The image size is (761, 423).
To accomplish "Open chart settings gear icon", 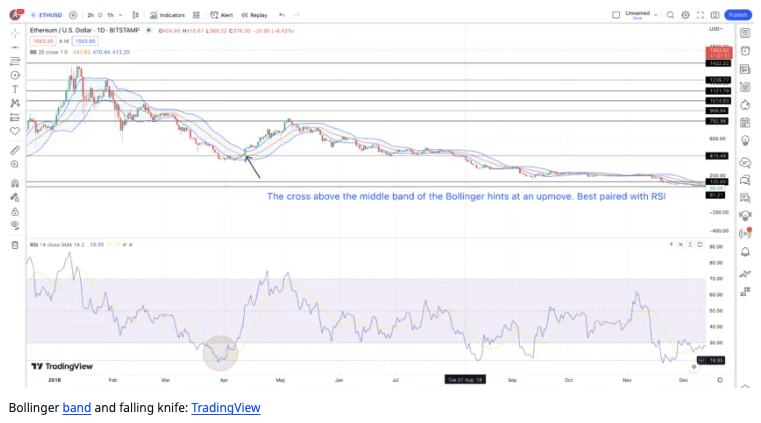I will (685, 15).
